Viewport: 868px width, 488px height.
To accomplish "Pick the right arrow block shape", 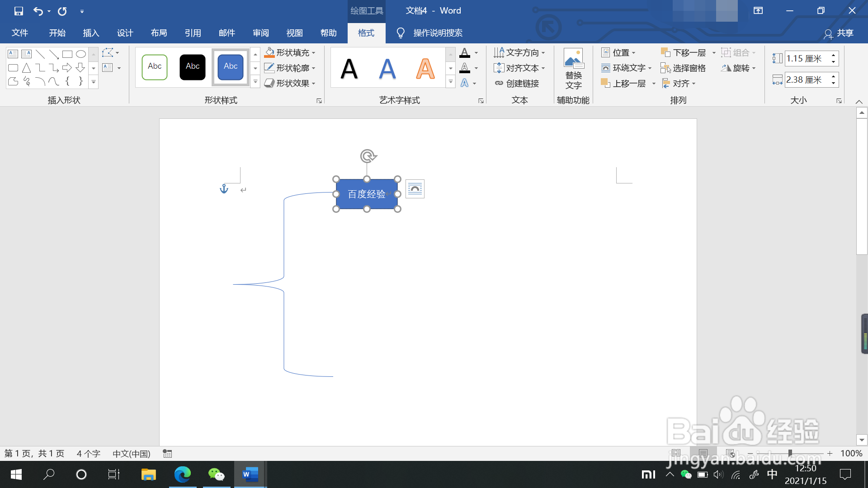I will coord(67,68).
